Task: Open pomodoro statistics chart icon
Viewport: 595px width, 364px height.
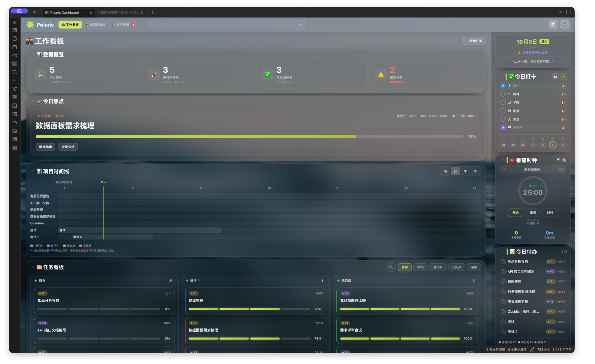Action: (558, 160)
